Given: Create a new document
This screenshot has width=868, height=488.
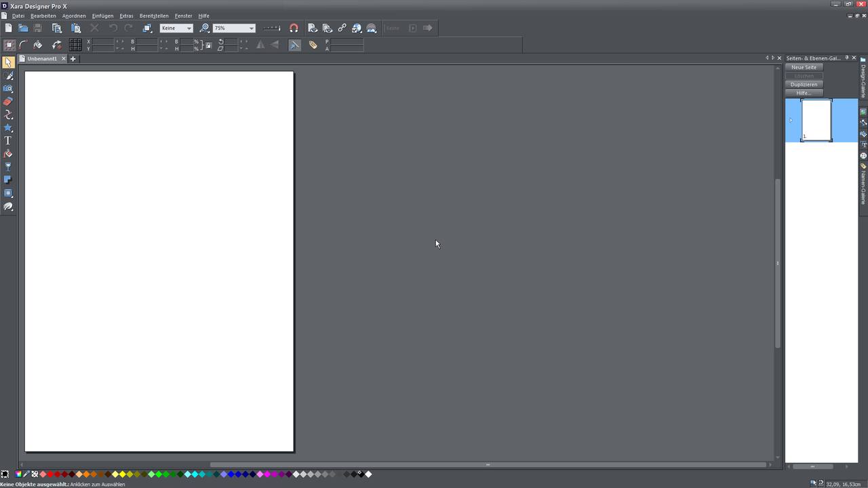Looking at the screenshot, I should point(8,28).
